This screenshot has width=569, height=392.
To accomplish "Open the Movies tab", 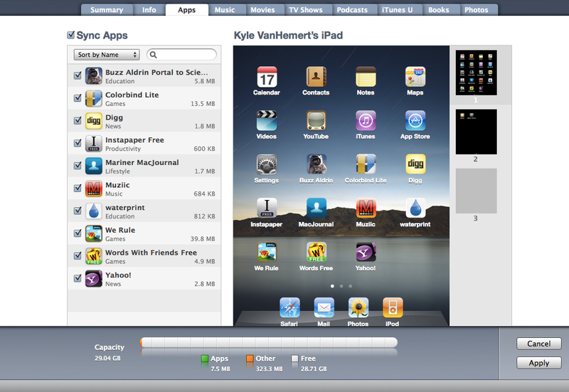I will click(262, 10).
